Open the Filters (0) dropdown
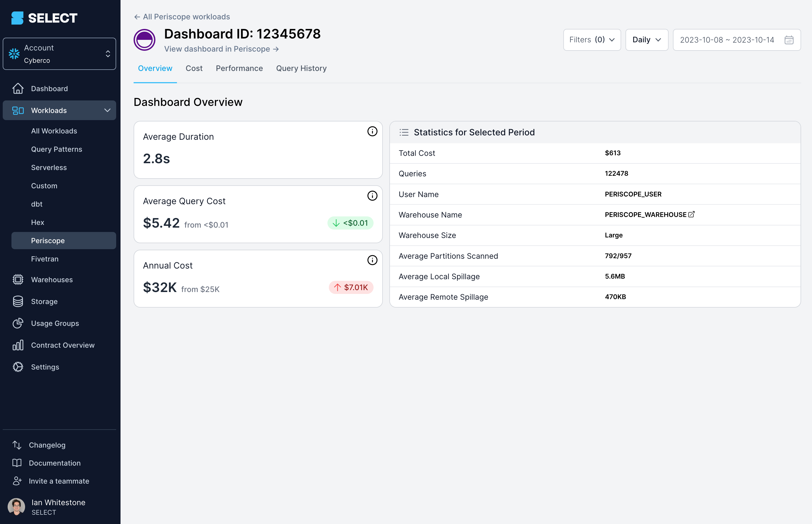Image resolution: width=812 pixels, height=524 pixels. point(592,40)
